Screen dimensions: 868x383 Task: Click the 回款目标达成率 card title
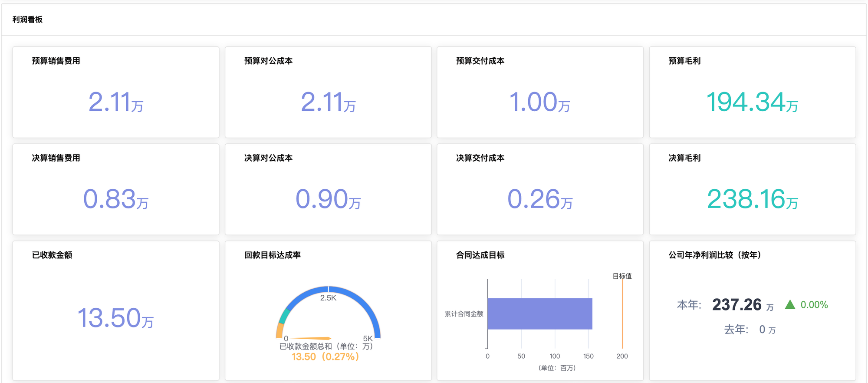click(272, 255)
